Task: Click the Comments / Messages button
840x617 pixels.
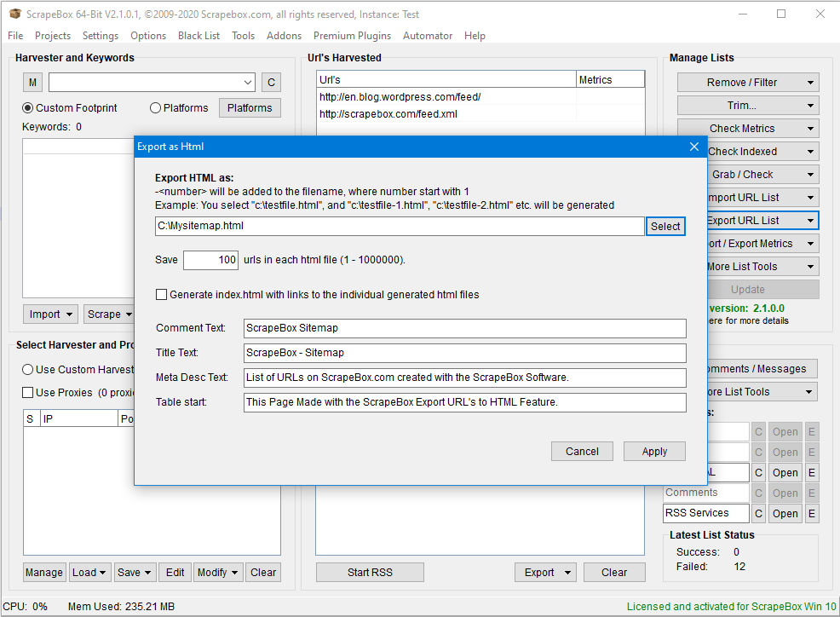Action: [x=762, y=369]
